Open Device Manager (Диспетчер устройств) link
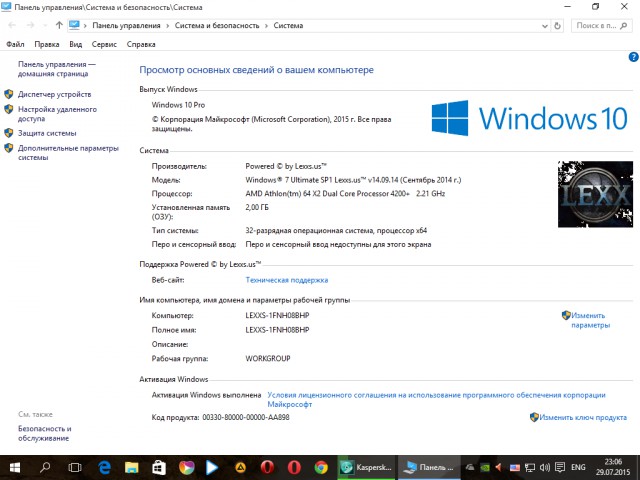The width and height of the screenshot is (640, 480). 54,94
